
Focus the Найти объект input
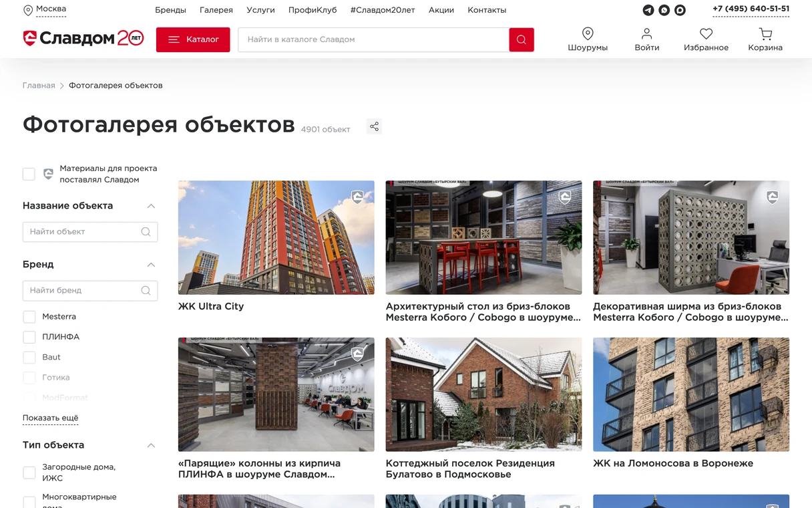pyautogui.click(x=90, y=232)
